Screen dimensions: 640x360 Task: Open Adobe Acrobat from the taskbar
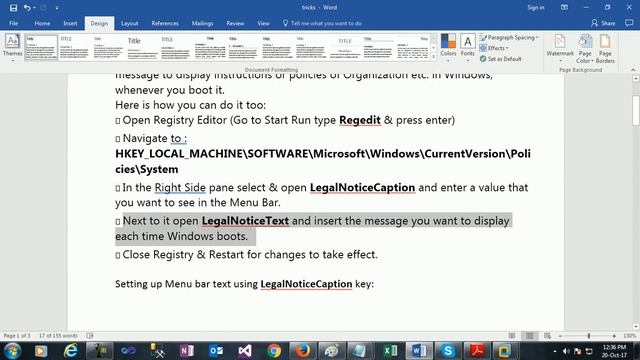point(477,351)
